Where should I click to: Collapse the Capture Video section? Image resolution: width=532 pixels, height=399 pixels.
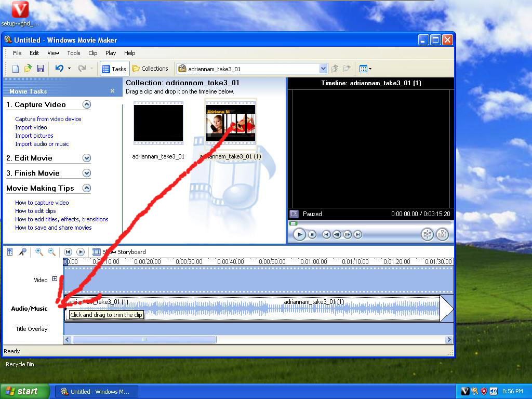tap(87, 104)
